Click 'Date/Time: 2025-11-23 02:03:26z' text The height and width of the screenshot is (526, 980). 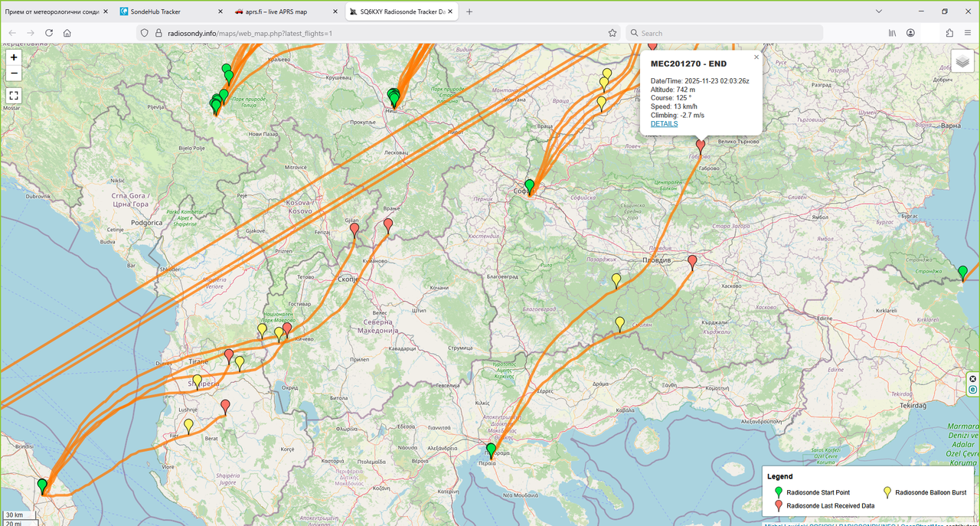(x=700, y=81)
